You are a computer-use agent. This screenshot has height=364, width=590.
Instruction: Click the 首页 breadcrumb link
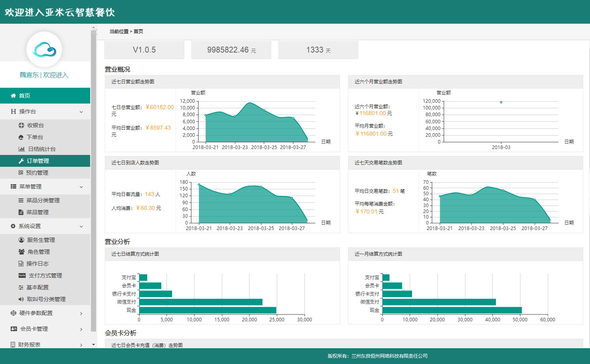point(138,32)
